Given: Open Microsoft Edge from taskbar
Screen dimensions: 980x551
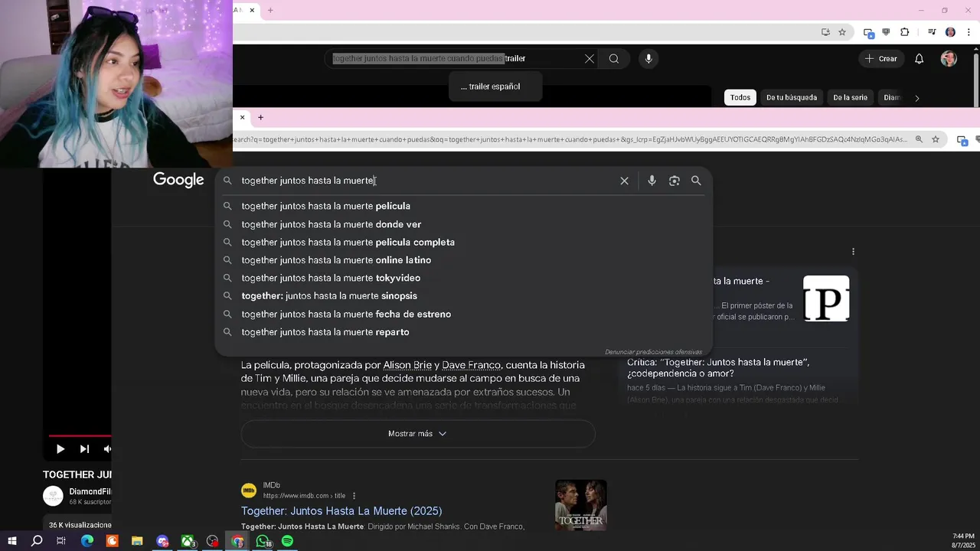Looking at the screenshot, I should click(x=87, y=541).
